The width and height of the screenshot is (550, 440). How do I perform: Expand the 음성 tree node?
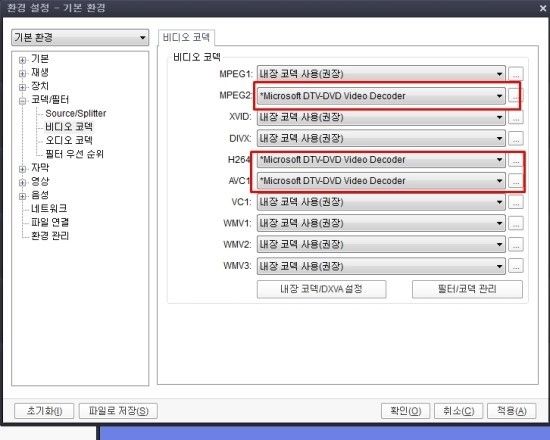[22, 196]
